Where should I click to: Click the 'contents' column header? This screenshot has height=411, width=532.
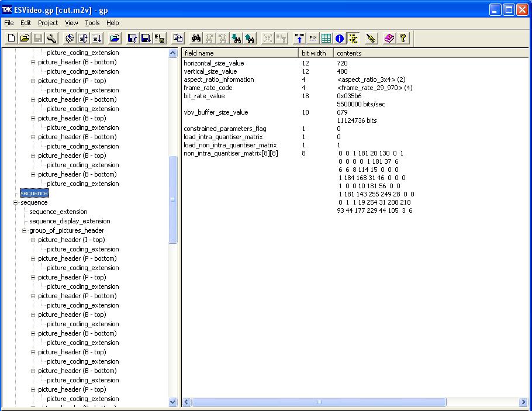tap(431, 53)
